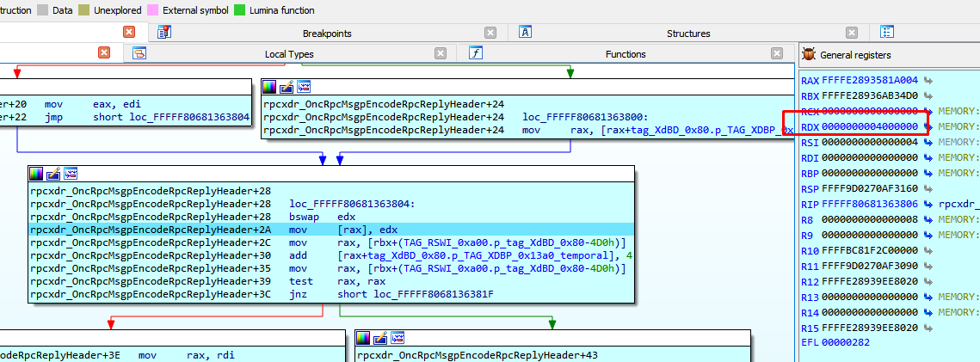980x362 pixels.
Task: Click RSP register value FFFF9D0270AF3160
Action: point(872,188)
